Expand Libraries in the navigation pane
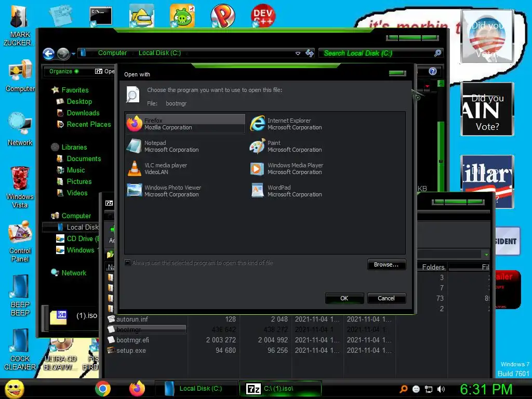Viewport: 532px width, 399px height. [74, 147]
